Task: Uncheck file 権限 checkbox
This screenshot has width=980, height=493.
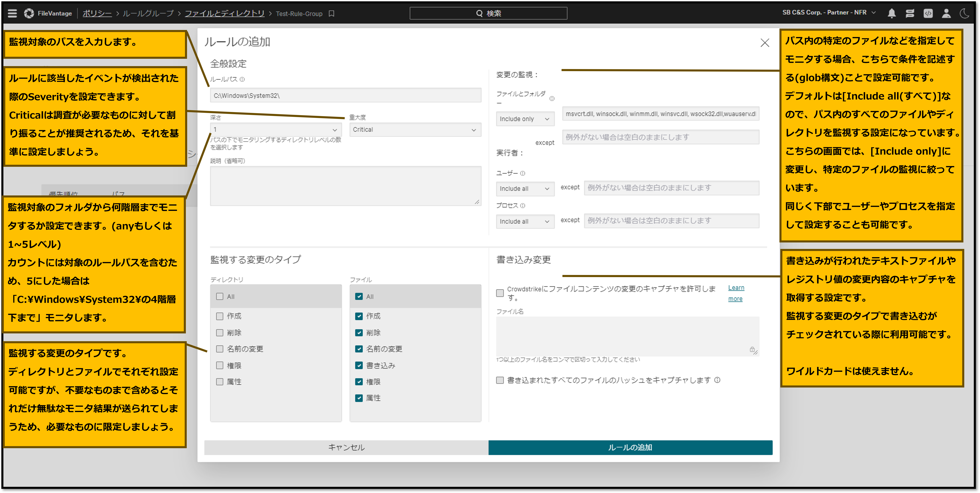Action: click(359, 382)
